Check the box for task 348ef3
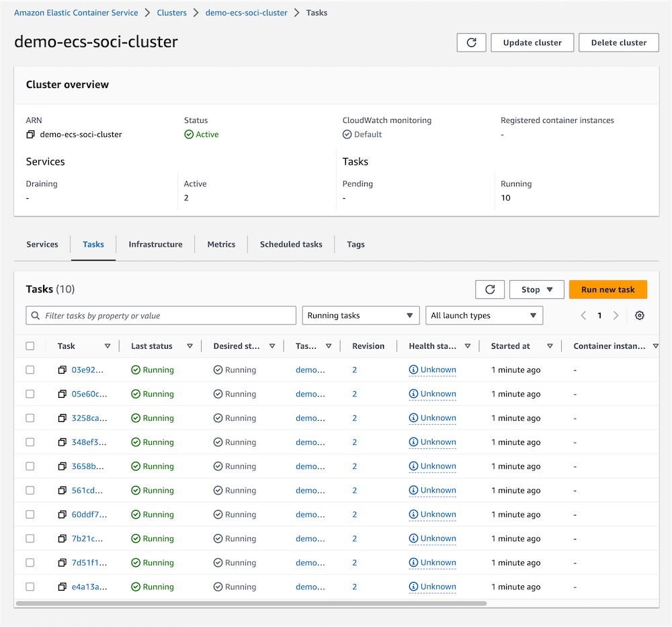672x627 pixels. tap(30, 442)
